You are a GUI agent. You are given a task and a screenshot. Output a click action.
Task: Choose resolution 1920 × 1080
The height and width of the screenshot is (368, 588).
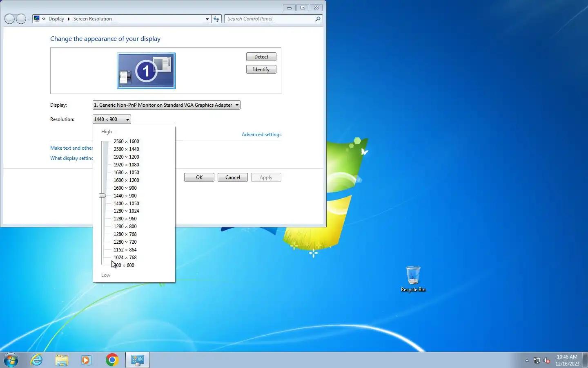pyautogui.click(x=126, y=165)
